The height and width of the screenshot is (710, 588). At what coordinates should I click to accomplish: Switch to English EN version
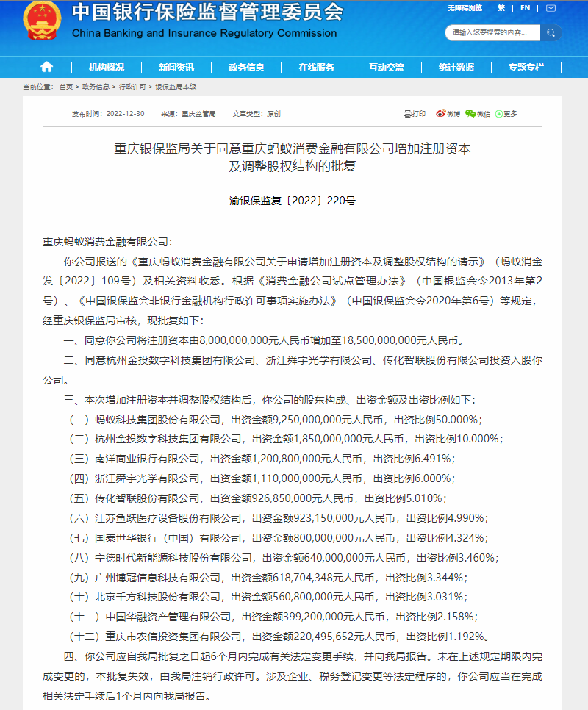pyautogui.click(x=525, y=8)
